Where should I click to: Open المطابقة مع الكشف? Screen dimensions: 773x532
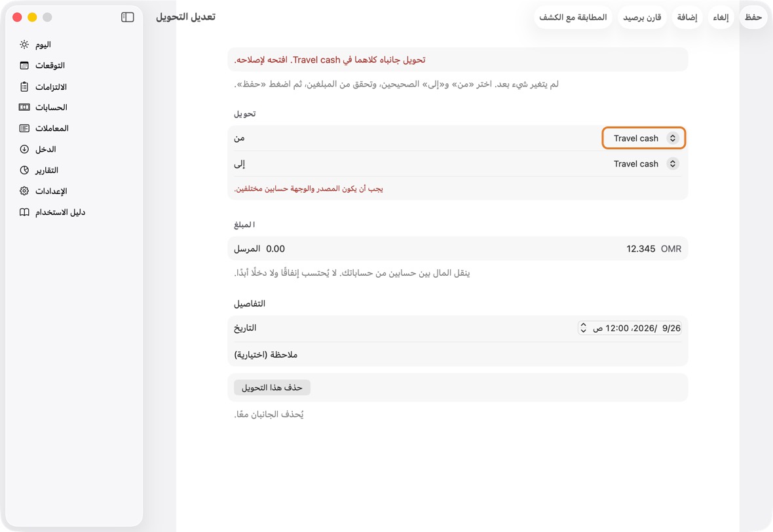(x=573, y=17)
